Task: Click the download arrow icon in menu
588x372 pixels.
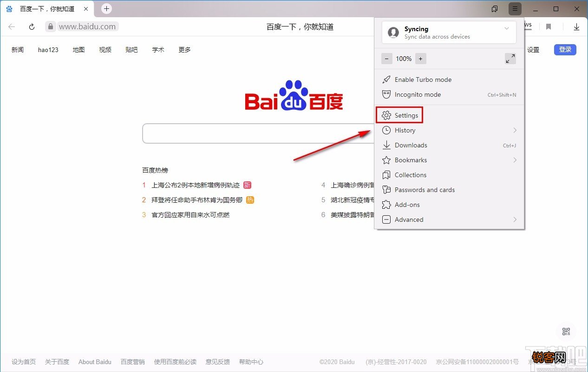Action: 386,145
